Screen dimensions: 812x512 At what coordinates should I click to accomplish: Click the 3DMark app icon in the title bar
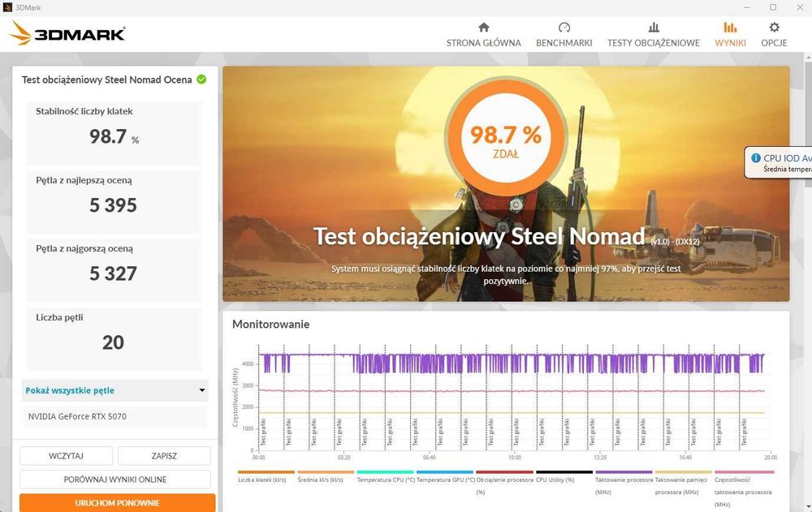(x=7, y=7)
